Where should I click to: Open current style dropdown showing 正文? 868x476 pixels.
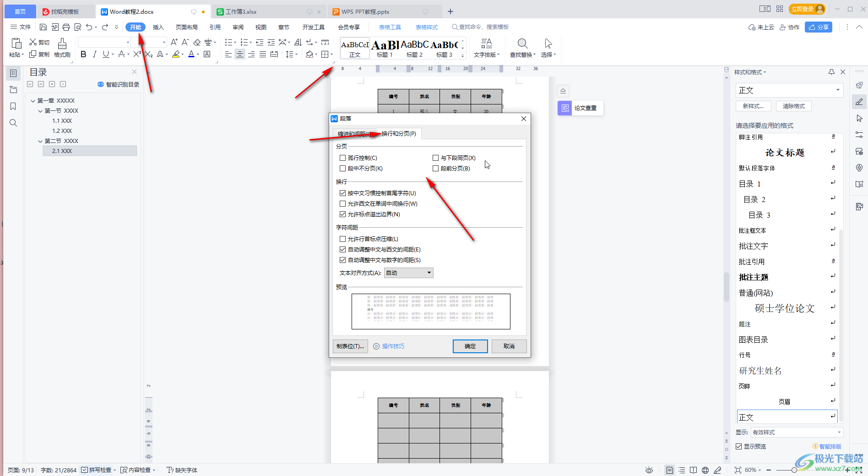pyautogui.click(x=789, y=90)
